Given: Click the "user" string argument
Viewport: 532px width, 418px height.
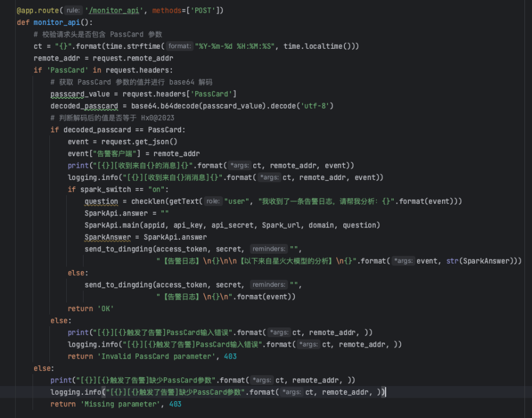Looking at the screenshot, I should (237, 201).
